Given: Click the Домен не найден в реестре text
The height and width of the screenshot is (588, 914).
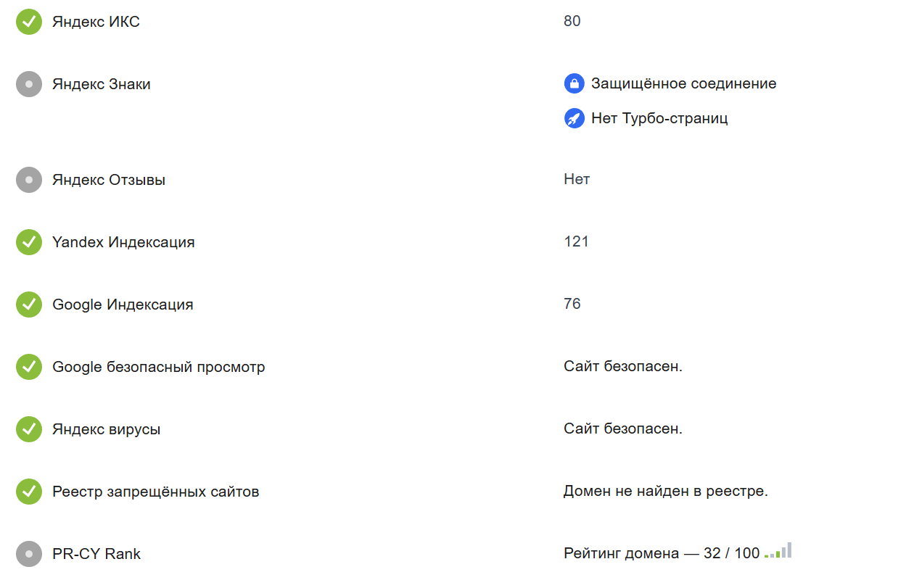Looking at the screenshot, I should tap(665, 492).
